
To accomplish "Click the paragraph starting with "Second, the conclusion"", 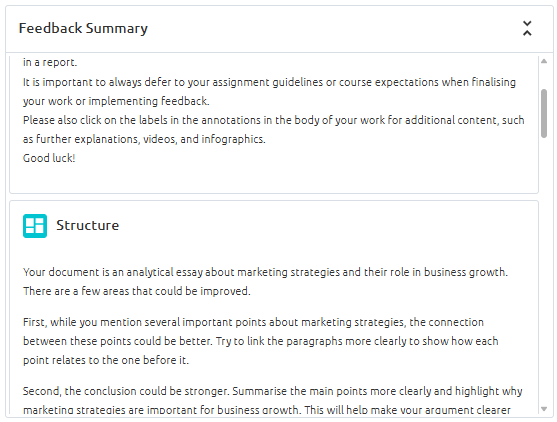I will pos(272,401).
